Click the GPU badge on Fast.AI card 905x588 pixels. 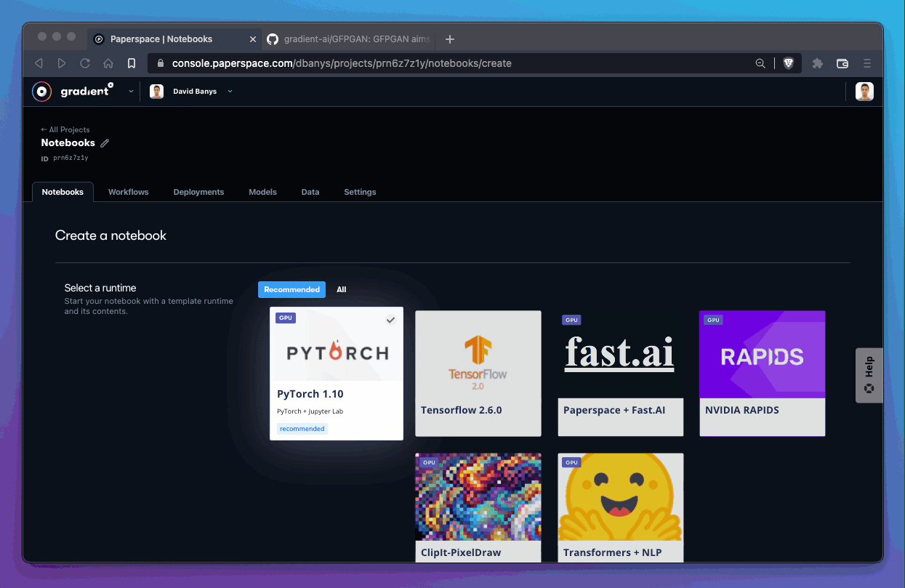click(x=571, y=320)
